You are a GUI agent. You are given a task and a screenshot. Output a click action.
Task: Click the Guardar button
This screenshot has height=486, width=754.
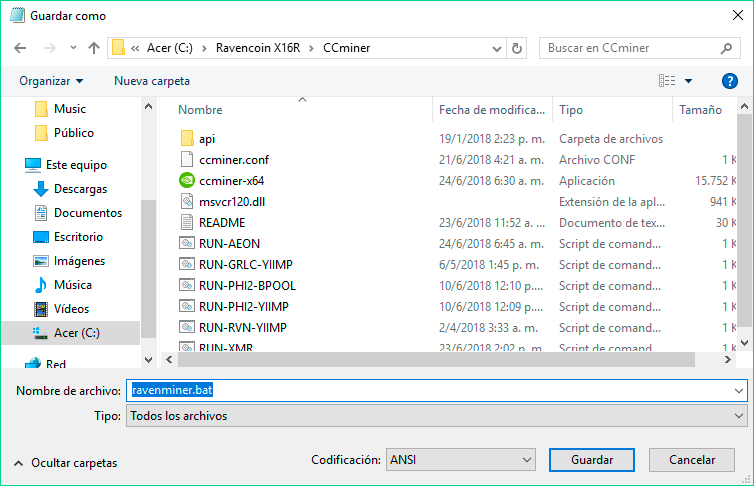click(x=592, y=460)
